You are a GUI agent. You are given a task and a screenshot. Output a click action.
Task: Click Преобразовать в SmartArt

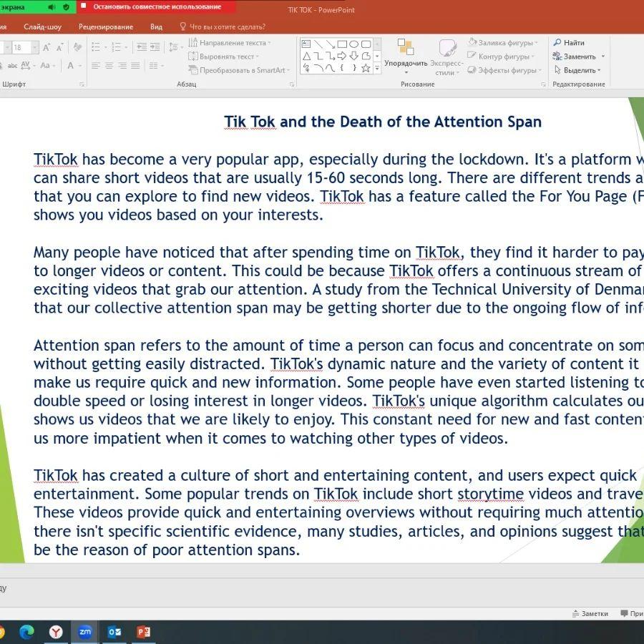click(240, 70)
